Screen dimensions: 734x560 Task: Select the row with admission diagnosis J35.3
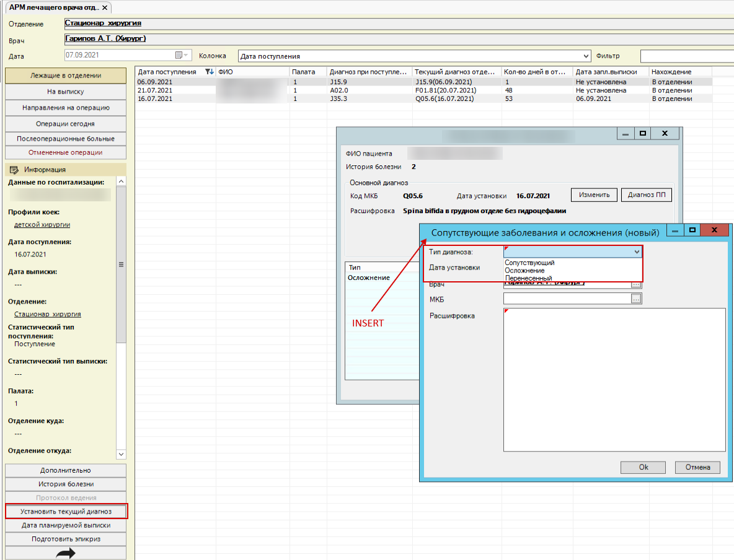[x=423, y=98]
